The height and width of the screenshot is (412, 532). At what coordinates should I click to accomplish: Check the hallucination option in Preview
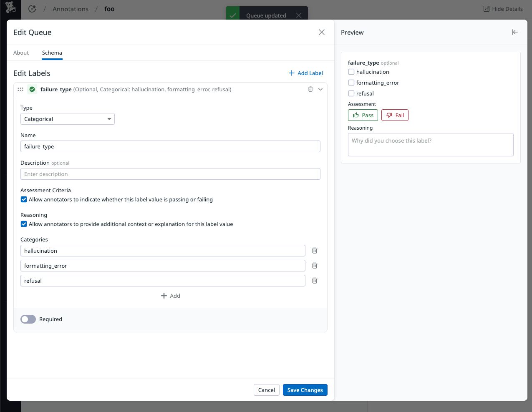(351, 72)
